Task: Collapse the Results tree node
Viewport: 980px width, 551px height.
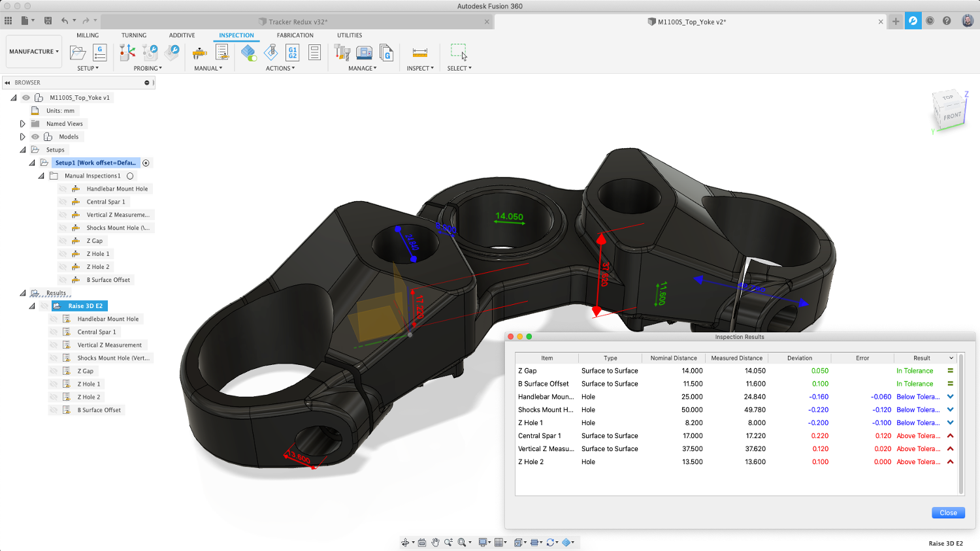Action: pyautogui.click(x=23, y=293)
